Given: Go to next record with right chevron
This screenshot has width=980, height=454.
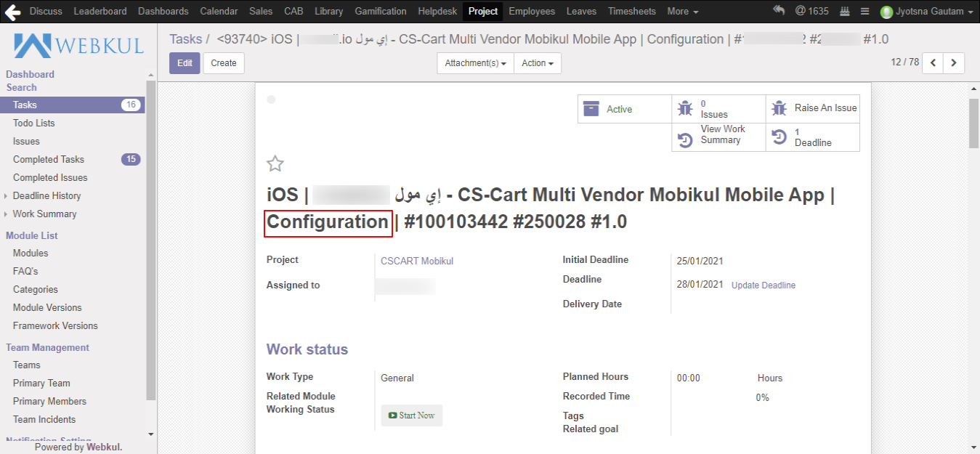Looking at the screenshot, I should click(954, 63).
